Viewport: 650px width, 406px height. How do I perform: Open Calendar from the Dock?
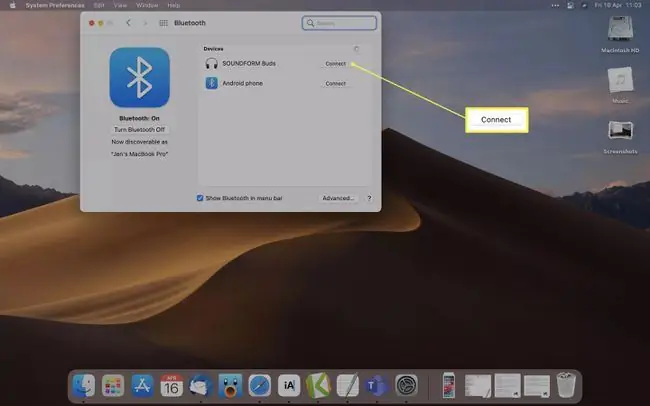[x=172, y=386]
